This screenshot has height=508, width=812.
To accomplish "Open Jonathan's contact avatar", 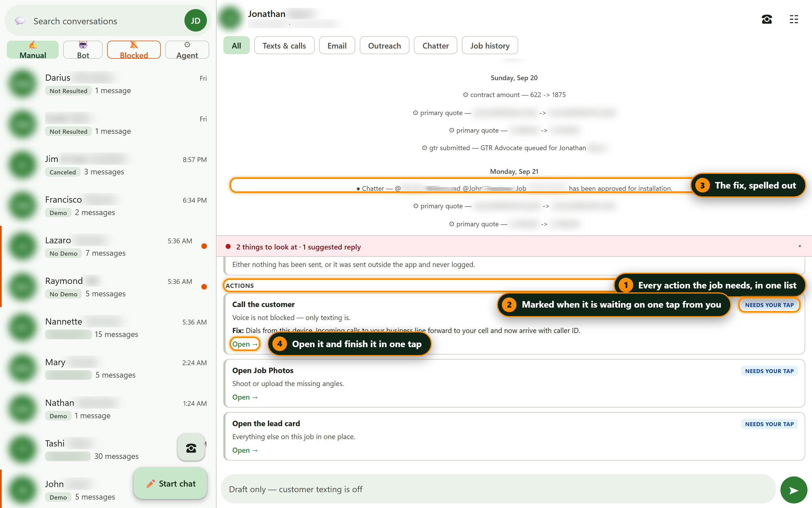I will 230,17.
